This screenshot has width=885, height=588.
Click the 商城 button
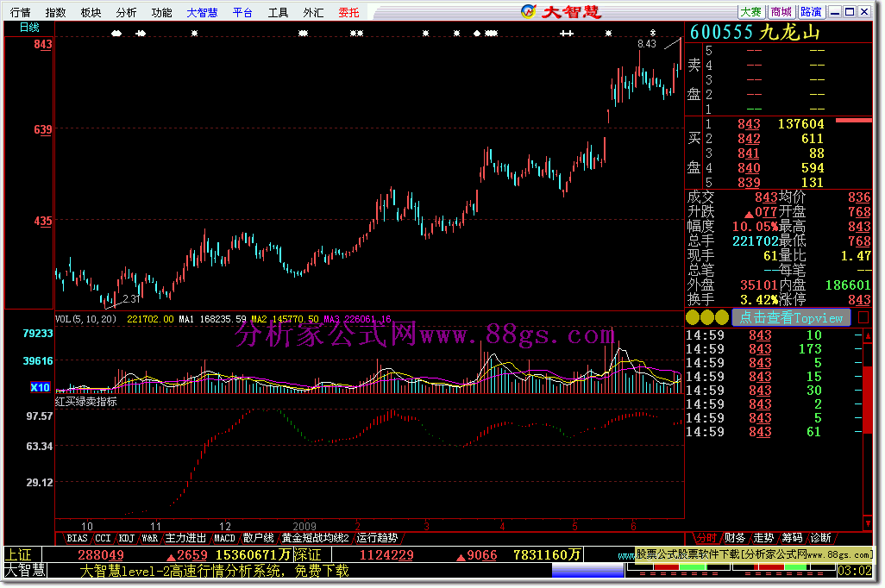[781, 11]
